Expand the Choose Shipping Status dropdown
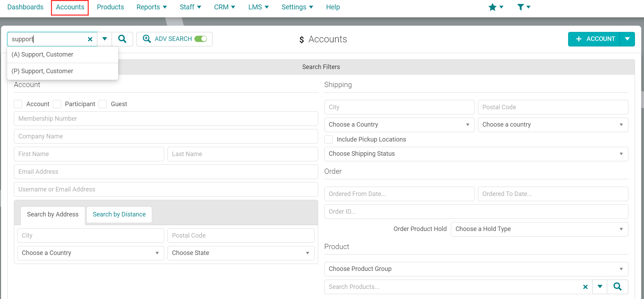The image size is (644, 299). tap(476, 154)
